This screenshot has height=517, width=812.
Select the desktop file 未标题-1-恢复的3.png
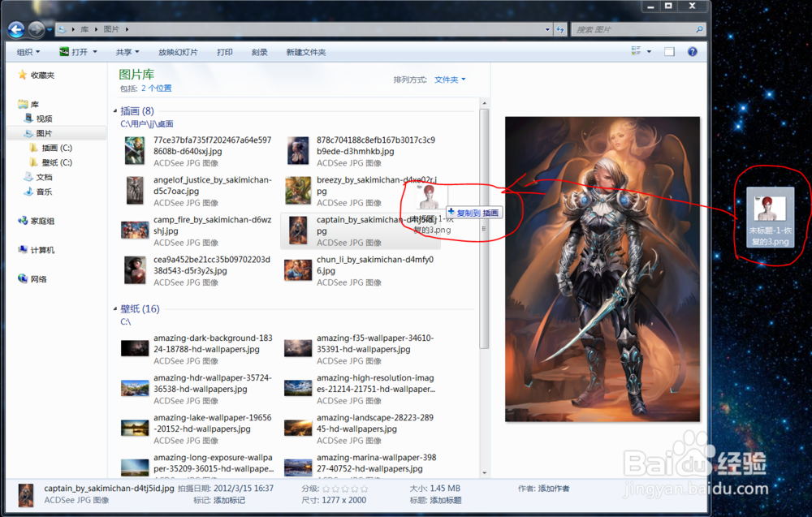pyautogui.click(x=770, y=218)
